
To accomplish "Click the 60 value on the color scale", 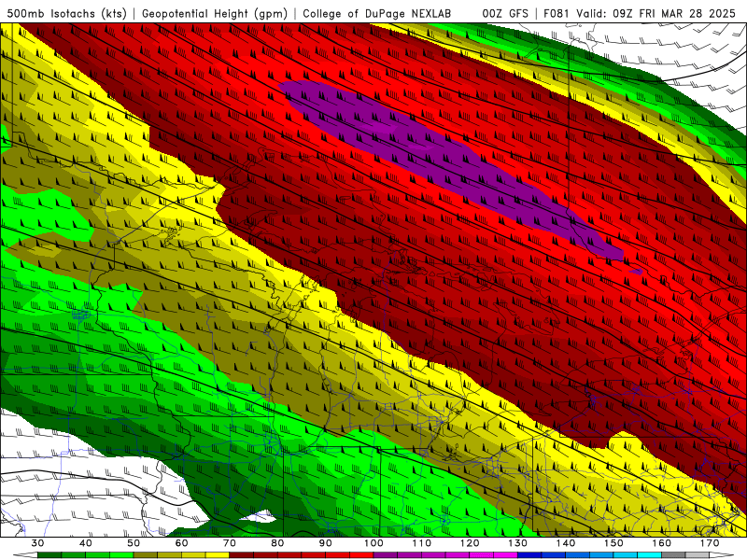I will tap(181, 543).
